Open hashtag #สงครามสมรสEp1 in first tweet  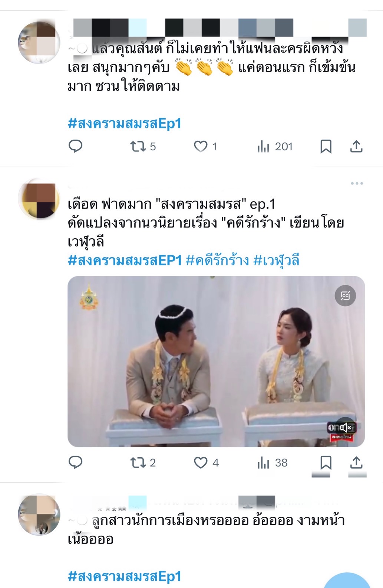pyautogui.click(x=125, y=123)
